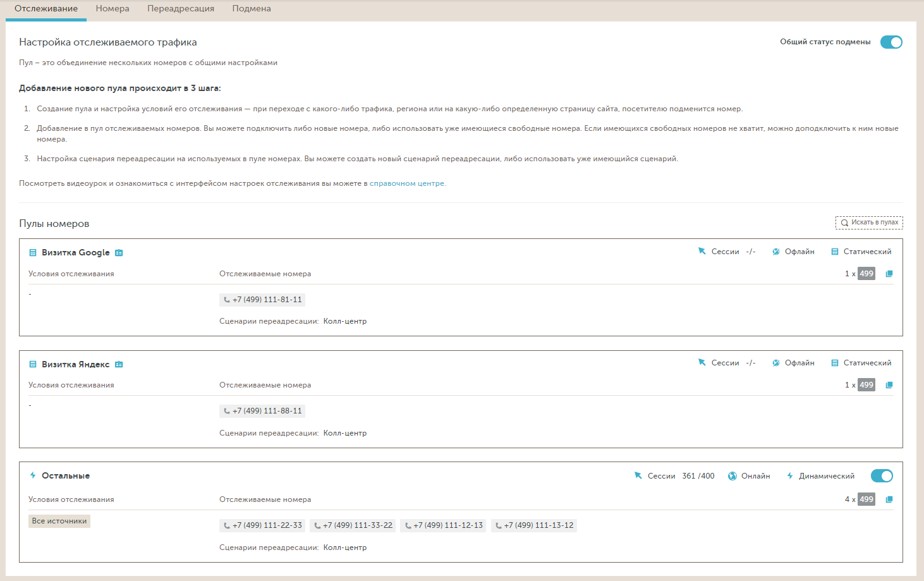Image resolution: width=924 pixels, height=581 pixels.
Task: Click phone icon of +7 (499) 111-33-22
Action: point(317,526)
